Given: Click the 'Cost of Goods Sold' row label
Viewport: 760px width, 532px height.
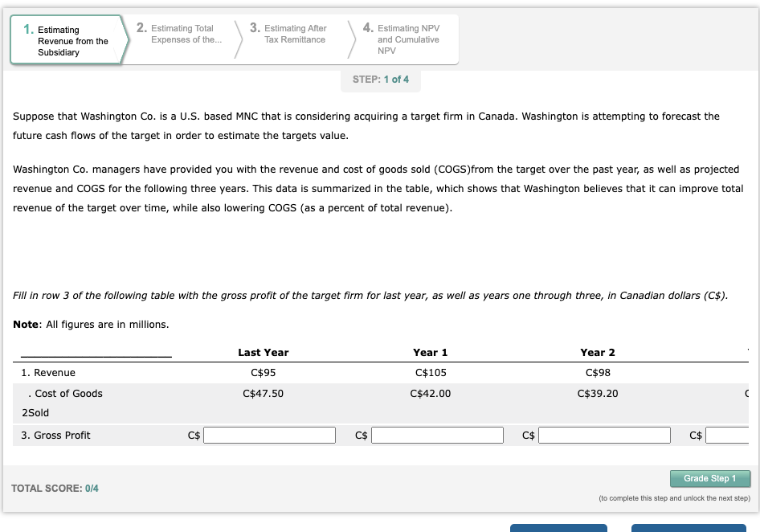Looking at the screenshot, I should (x=62, y=403).
